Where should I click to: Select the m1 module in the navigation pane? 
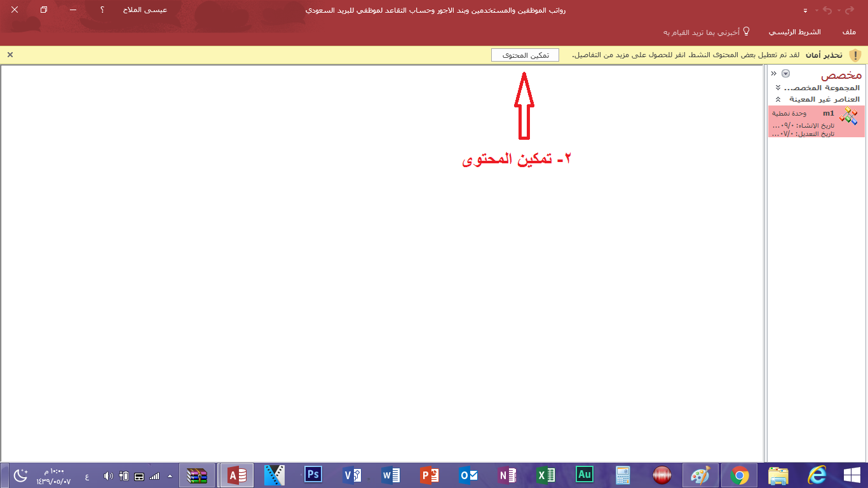tap(817, 121)
